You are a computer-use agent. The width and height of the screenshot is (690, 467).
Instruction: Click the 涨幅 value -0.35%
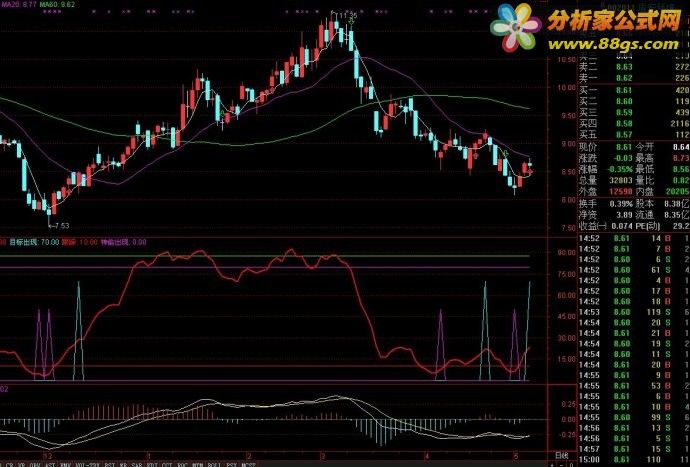621,169
